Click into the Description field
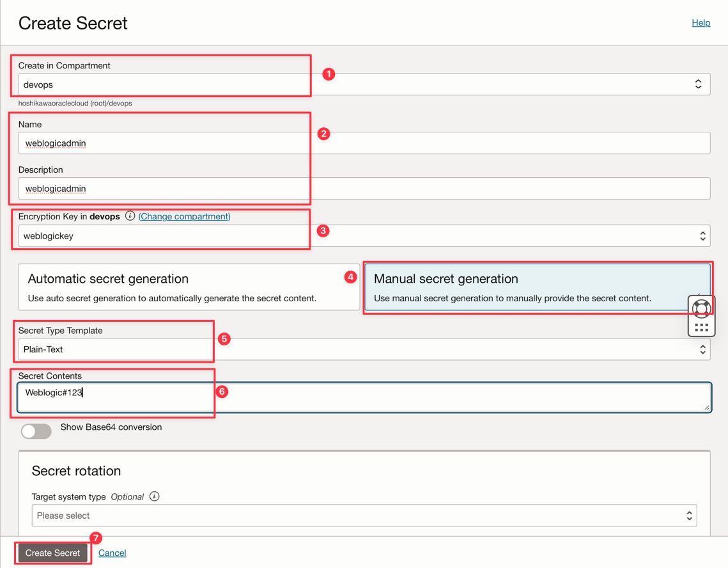The width and height of the screenshot is (728, 568). click(x=364, y=189)
